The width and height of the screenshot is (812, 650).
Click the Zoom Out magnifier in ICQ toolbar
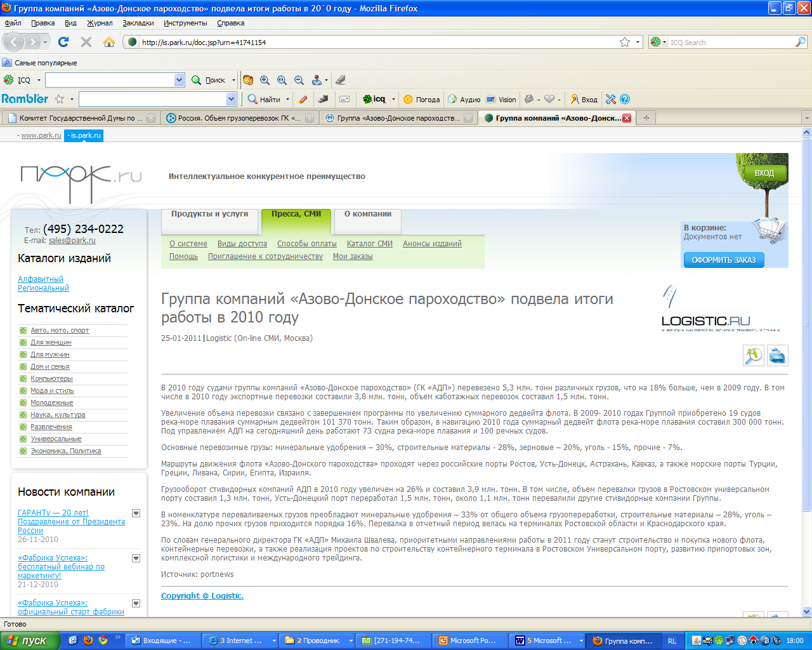[x=299, y=80]
